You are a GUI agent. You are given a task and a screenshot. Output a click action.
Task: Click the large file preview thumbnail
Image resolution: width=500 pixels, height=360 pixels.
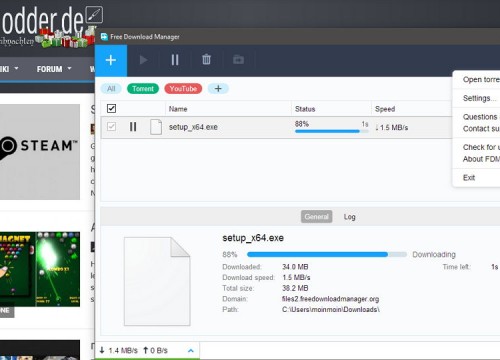point(157,281)
